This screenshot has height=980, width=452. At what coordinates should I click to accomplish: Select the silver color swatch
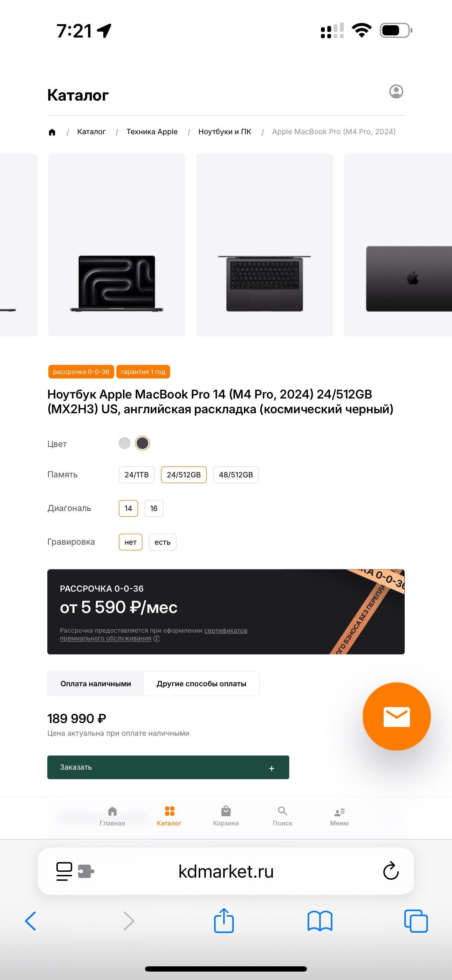click(124, 443)
